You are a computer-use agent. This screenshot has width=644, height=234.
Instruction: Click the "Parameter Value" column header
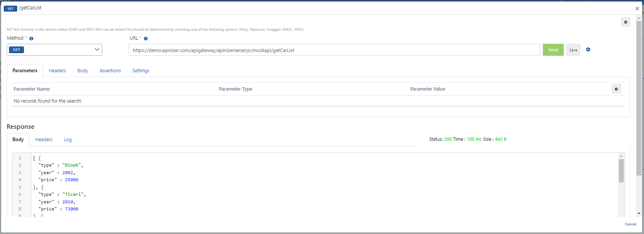click(427, 89)
